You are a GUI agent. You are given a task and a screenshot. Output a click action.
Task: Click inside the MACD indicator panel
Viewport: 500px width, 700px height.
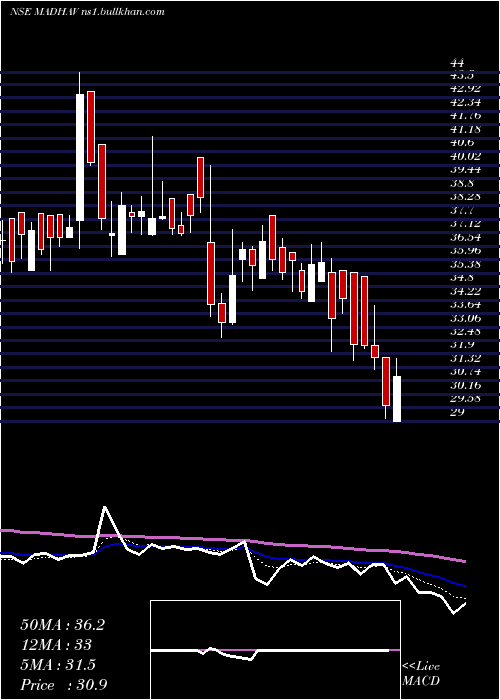coord(275,650)
